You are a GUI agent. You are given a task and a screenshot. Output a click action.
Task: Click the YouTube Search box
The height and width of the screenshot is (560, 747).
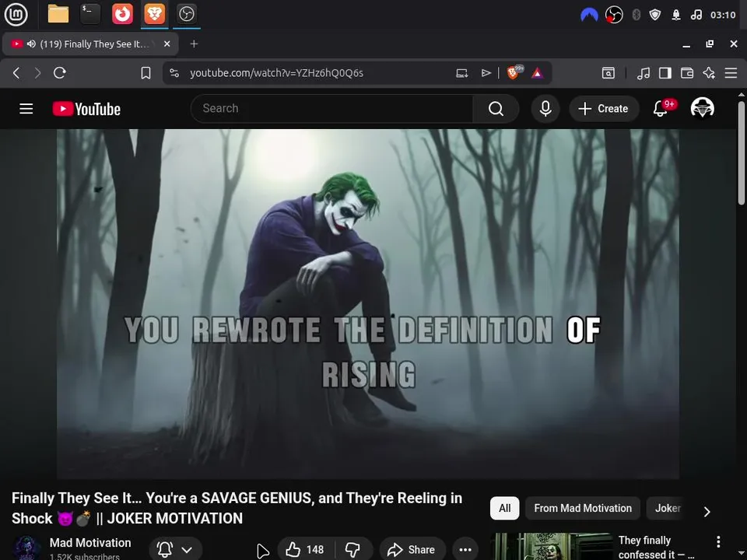(332, 109)
